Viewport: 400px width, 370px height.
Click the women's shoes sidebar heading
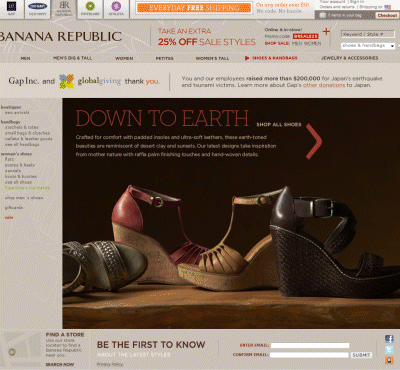(x=16, y=154)
